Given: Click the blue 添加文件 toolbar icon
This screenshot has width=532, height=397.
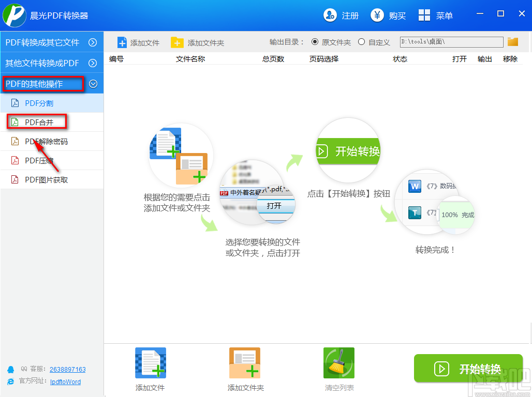Looking at the screenshot, I should click(x=122, y=42).
